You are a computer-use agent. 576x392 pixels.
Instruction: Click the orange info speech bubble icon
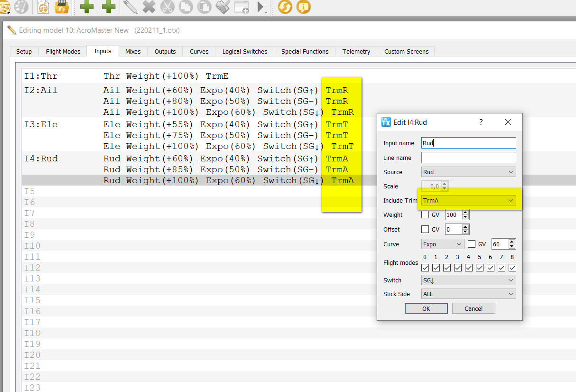pos(304,7)
